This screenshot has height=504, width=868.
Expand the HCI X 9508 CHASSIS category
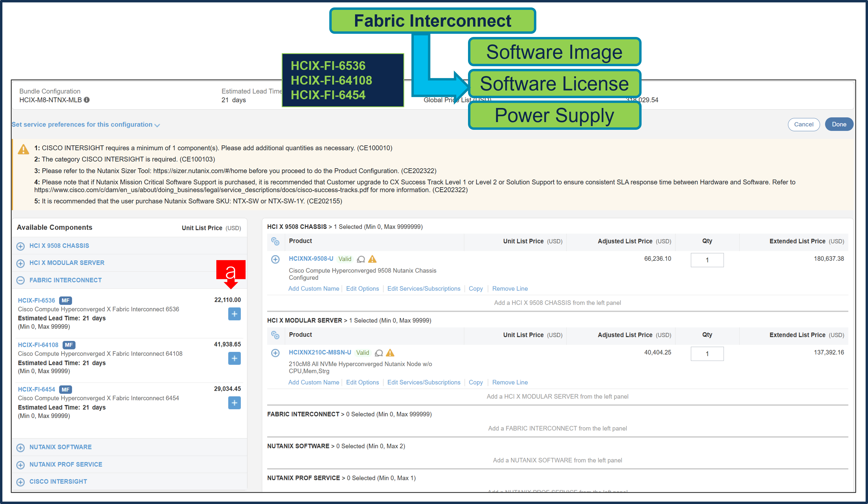20,246
